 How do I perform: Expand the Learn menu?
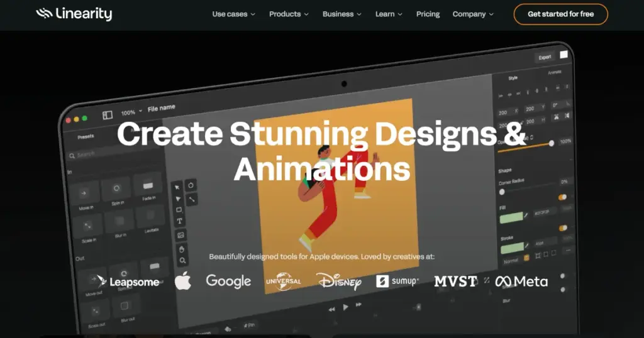click(389, 14)
